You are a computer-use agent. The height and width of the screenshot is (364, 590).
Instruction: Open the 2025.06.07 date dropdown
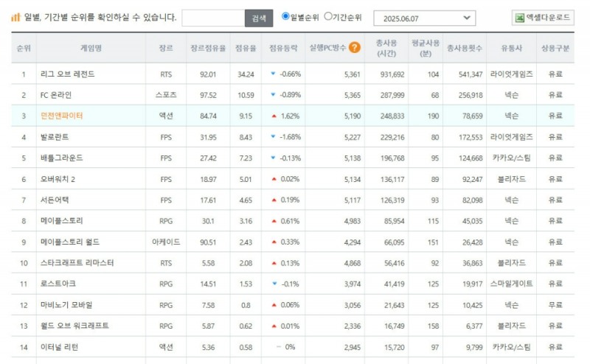pos(425,18)
